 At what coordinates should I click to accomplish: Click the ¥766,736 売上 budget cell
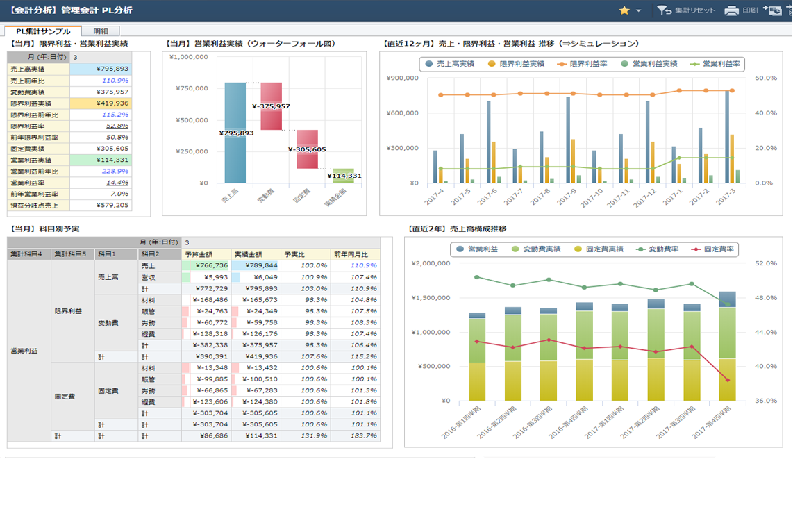pos(206,265)
